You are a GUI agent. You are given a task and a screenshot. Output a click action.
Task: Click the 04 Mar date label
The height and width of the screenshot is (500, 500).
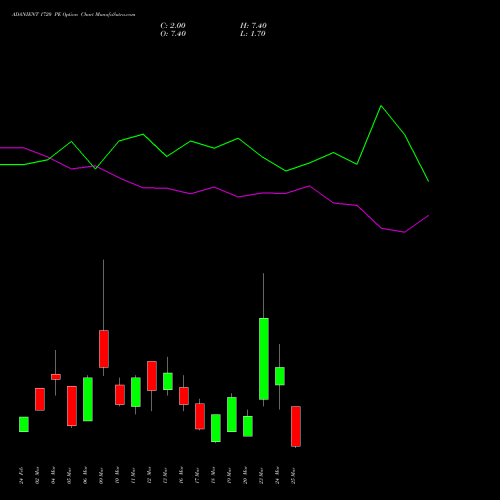[53, 475]
